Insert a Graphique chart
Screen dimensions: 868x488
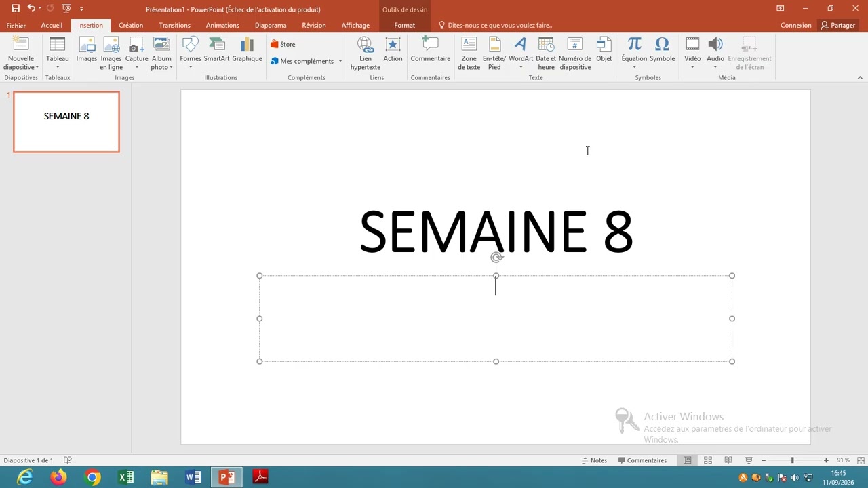(247, 49)
